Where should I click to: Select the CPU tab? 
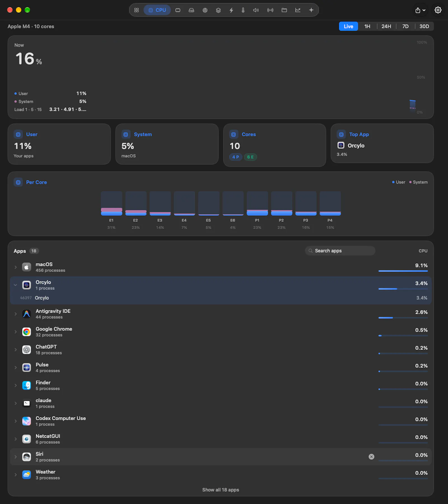click(x=157, y=10)
